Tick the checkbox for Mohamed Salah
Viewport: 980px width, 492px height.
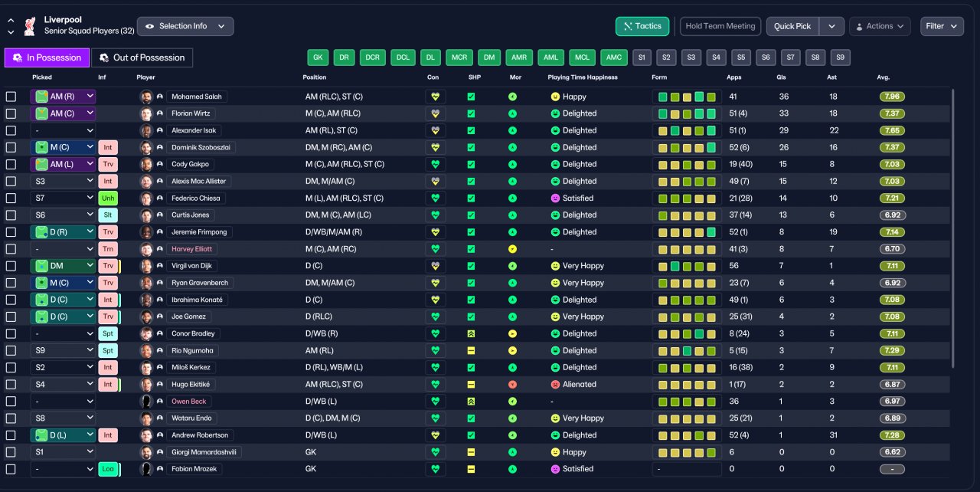click(x=11, y=97)
